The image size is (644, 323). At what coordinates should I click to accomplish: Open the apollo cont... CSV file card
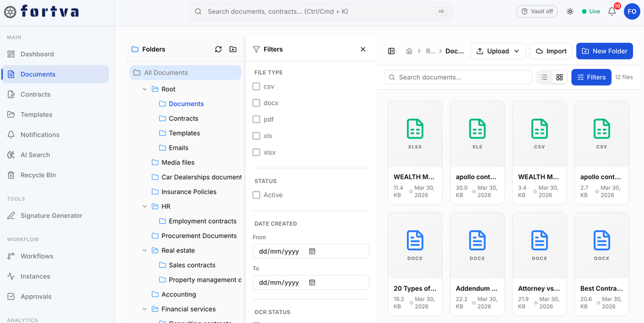pyautogui.click(x=601, y=152)
